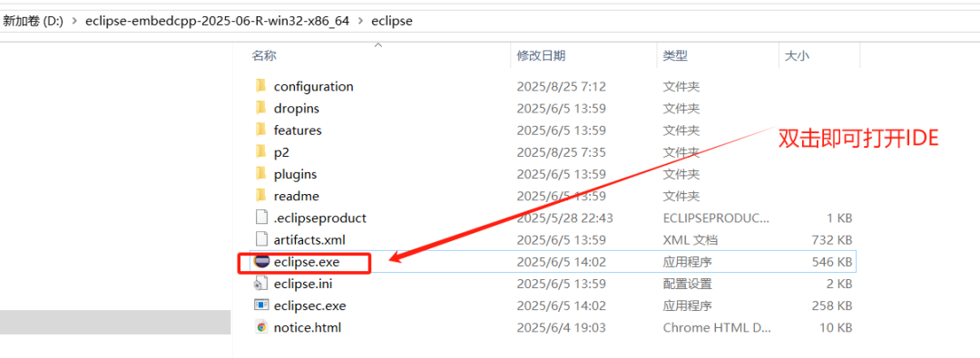Sort files by 类型 column header

click(x=676, y=55)
